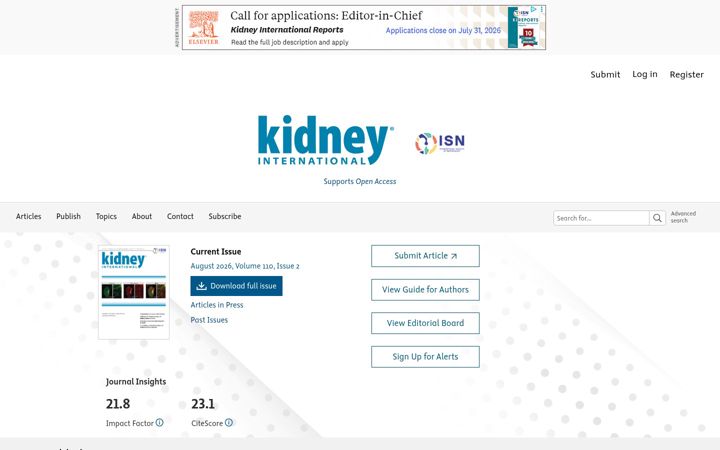
Task: Click Sign Up for Alerts
Action: 425,357
